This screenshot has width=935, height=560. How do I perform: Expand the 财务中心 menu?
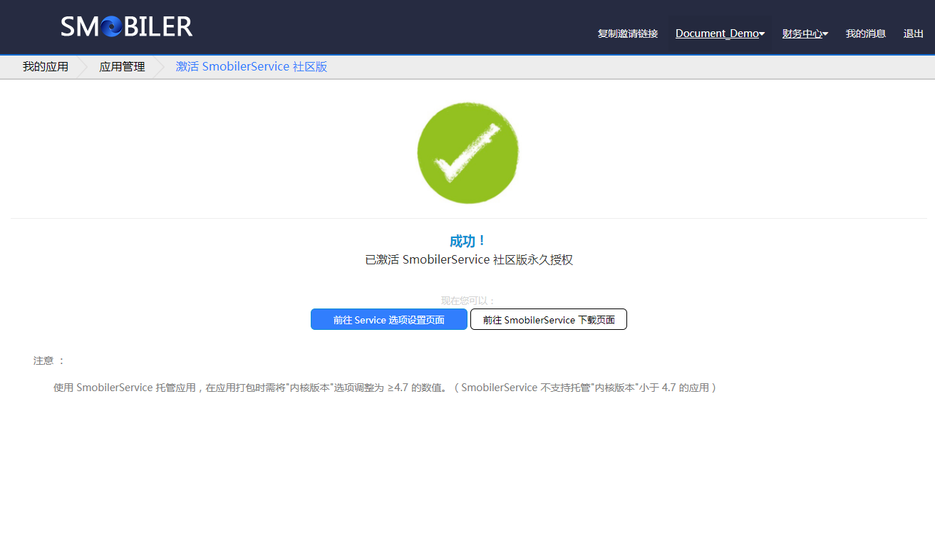pos(805,33)
